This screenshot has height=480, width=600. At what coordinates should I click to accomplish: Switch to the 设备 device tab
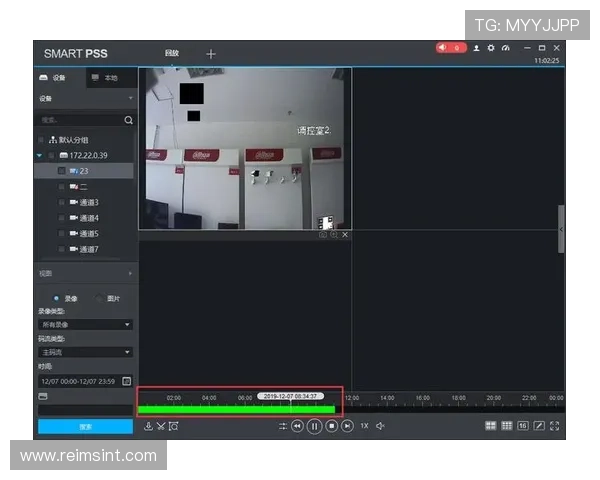point(60,78)
